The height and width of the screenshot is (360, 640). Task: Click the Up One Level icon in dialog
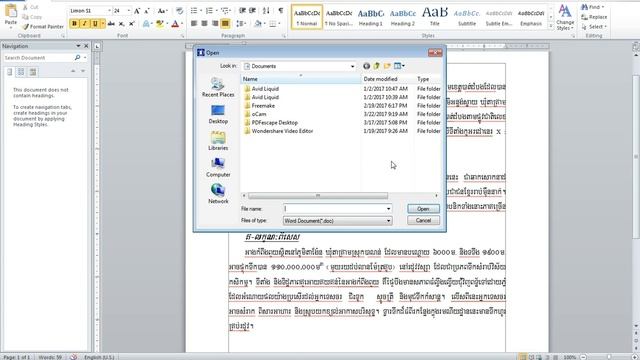pyautogui.click(x=376, y=66)
